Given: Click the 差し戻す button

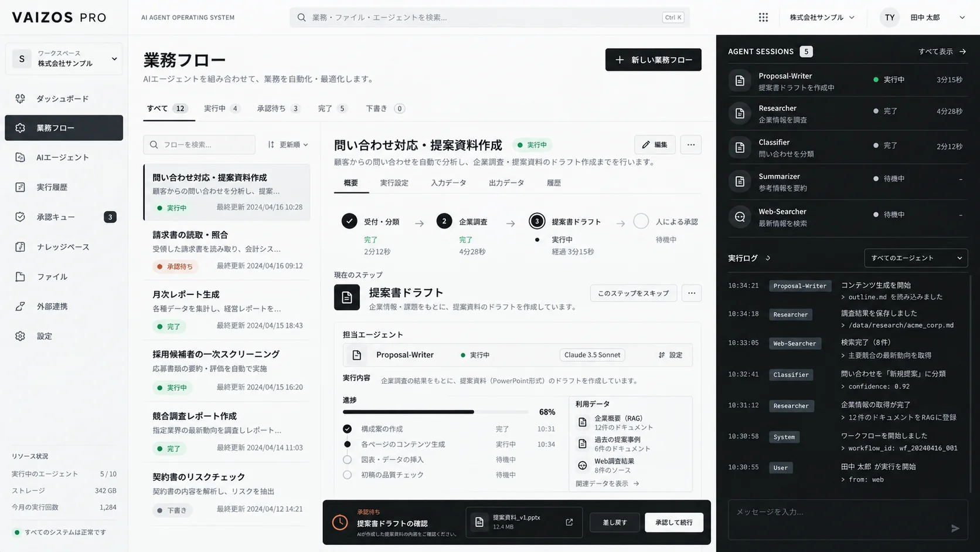Looking at the screenshot, I should pyautogui.click(x=615, y=522).
